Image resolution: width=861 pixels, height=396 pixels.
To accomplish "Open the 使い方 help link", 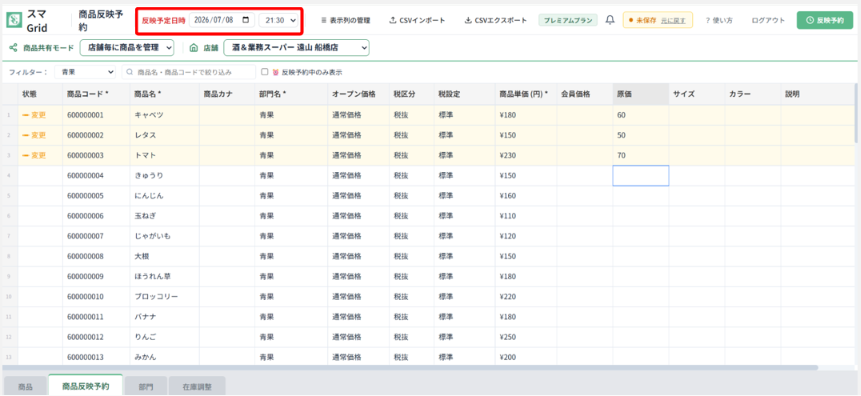I will [719, 20].
